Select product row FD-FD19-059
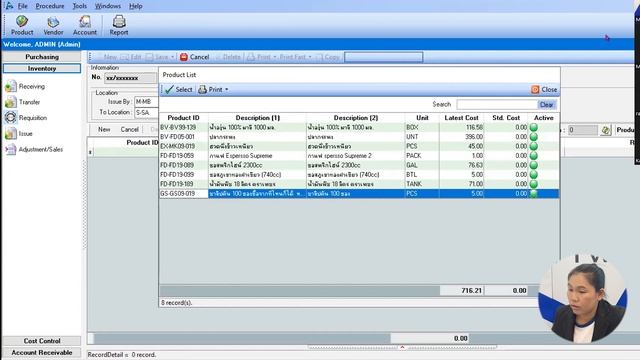 pyautogui.click(x=359, y=156)
